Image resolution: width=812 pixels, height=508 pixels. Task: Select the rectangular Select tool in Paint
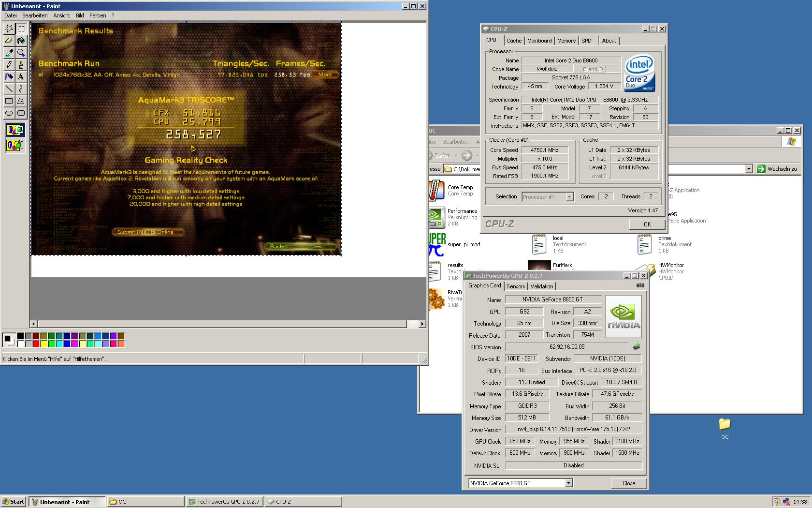[x=21, y=29]
